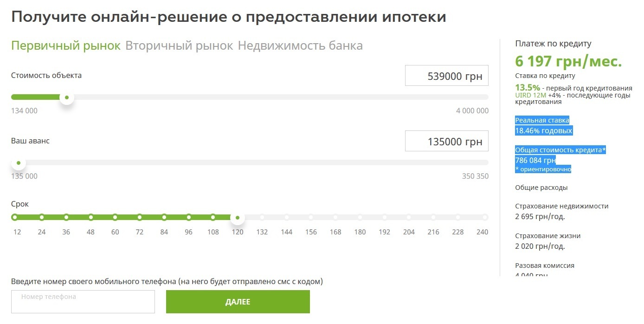Viewport: 644px width, 324px height.
Task: Click the 36 month term point
Action: (66, 217)
